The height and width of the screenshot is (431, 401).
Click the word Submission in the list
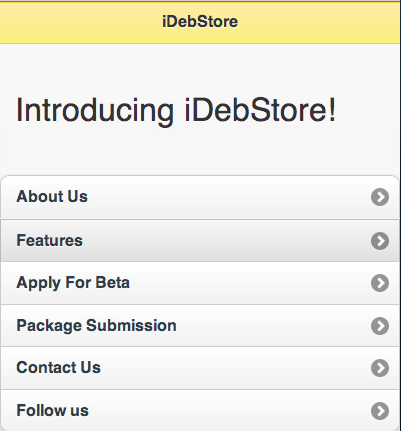point(131,325)
